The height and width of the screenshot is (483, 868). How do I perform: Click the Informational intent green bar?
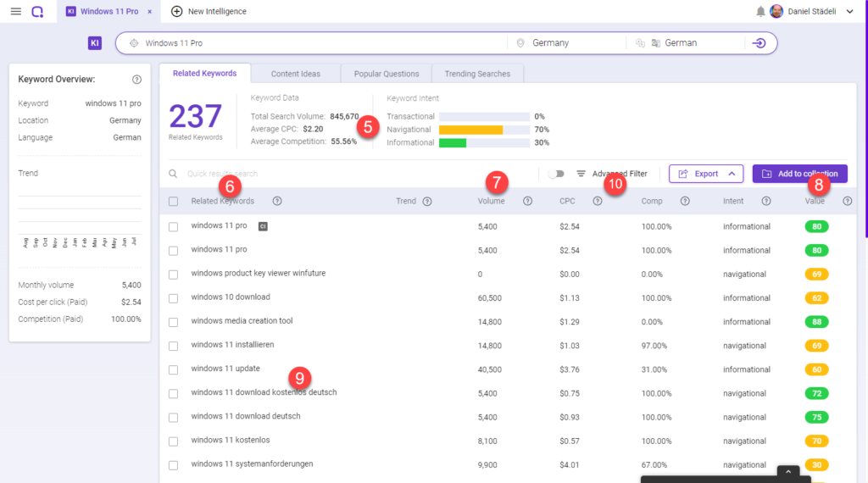[453, 142]
